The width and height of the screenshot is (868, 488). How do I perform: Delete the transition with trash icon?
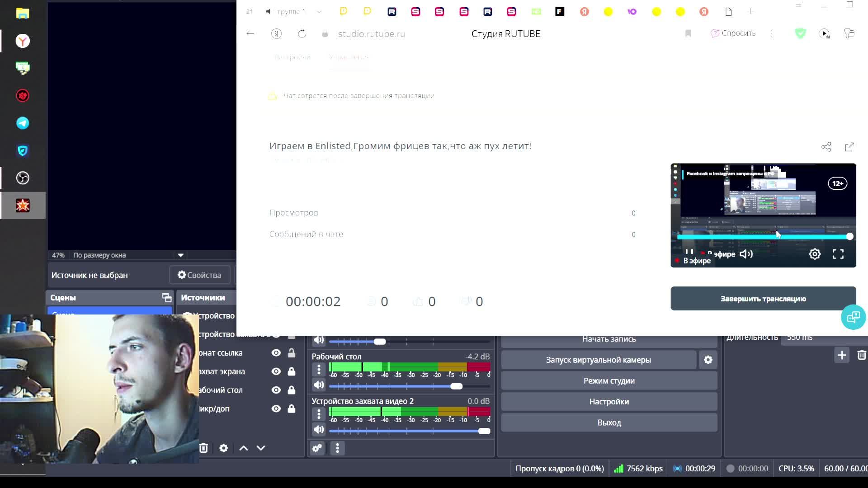click(x=862, y=355)
